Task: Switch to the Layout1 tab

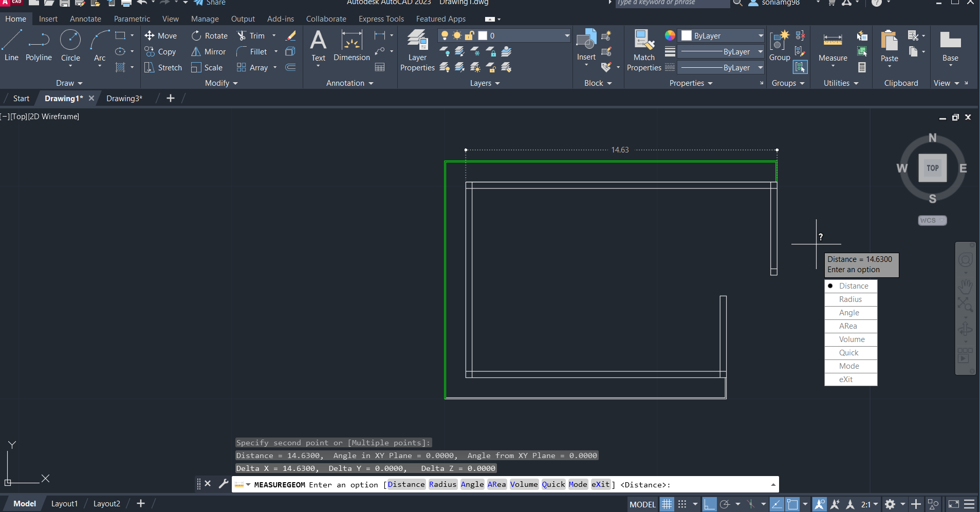Action: [x=64, y=503]
